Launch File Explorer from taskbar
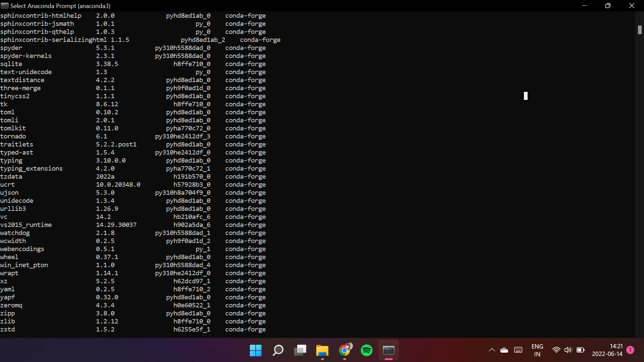Viewport: 644px width, 362px height. coord(322,350)
